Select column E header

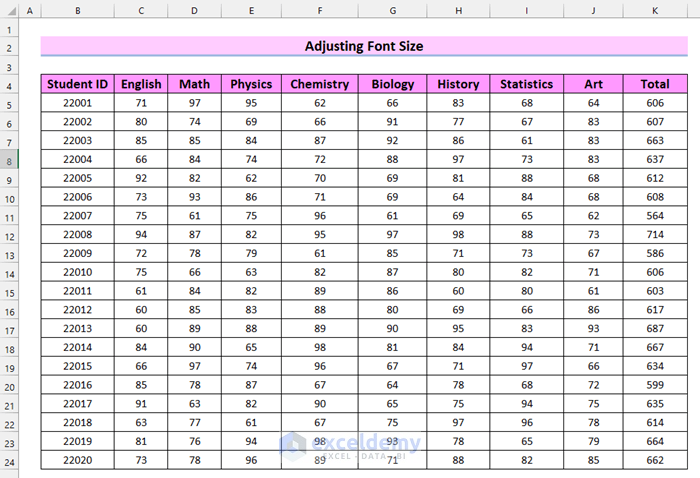click(x=251, y=10)
